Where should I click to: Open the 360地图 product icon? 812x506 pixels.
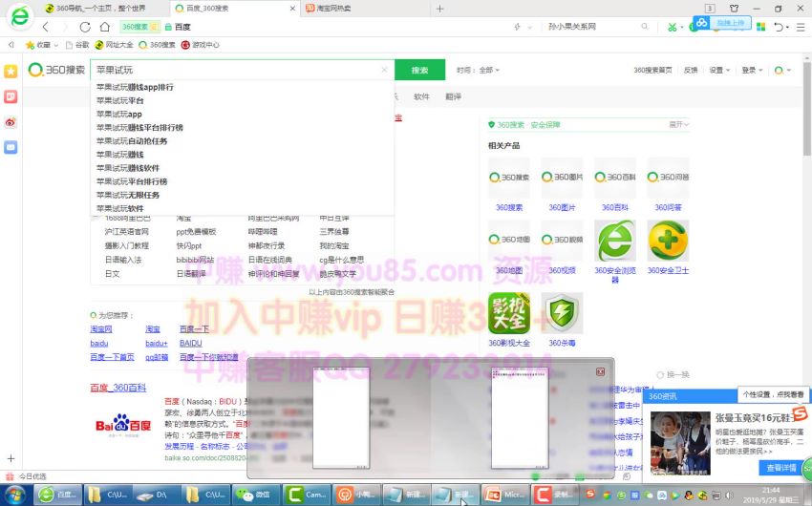tap(509, 241)
